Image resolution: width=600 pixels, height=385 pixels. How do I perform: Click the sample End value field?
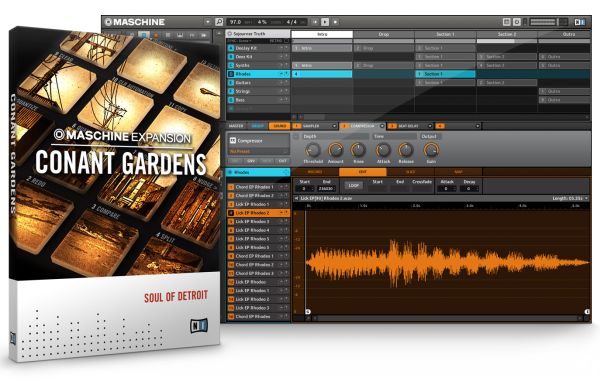[326, 189]
